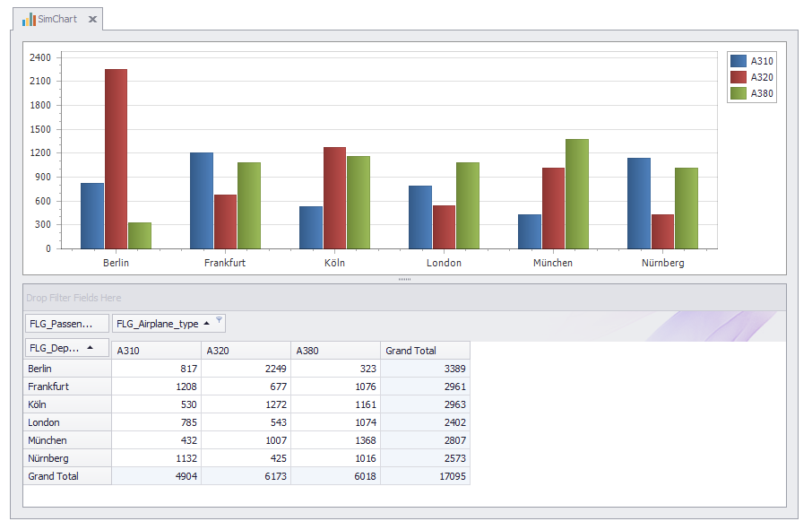Click the München row header
Viewport: 812px width, 530px height.
(x=67, y=440)
